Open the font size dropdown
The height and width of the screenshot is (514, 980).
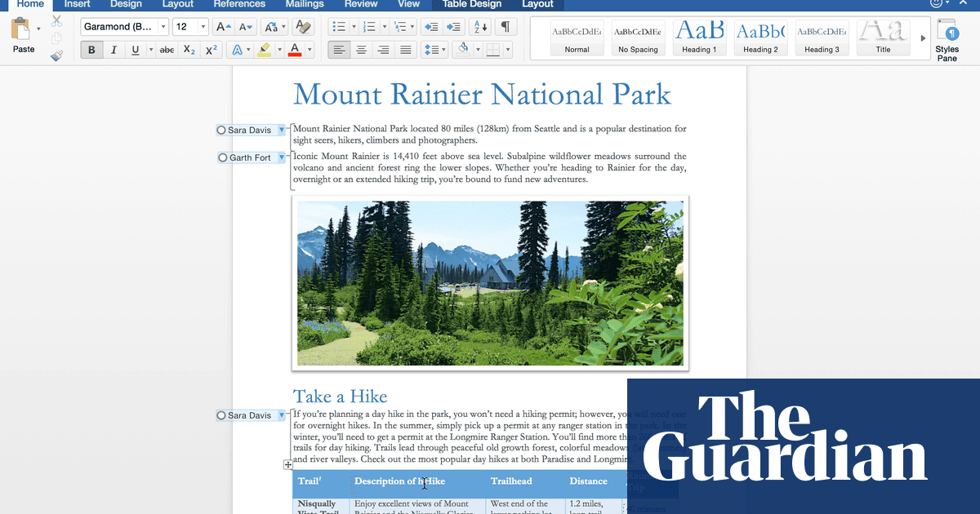pyautogui.click(x=203, y=27)
